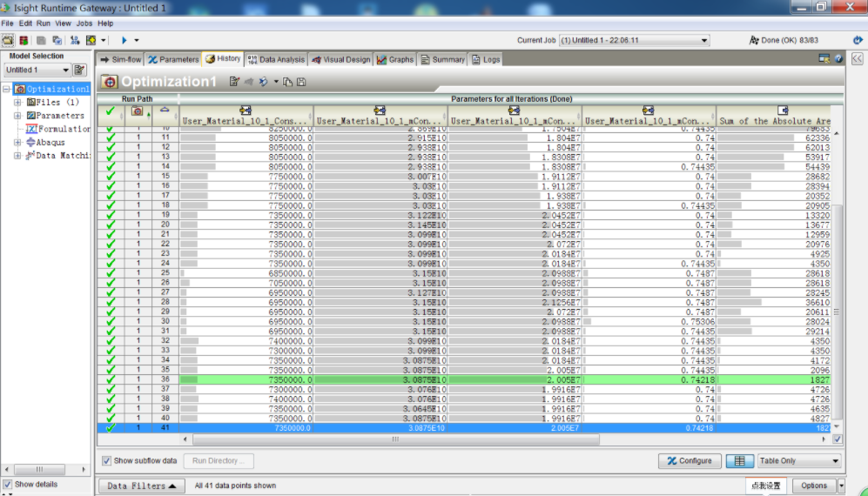Click the table view grid toggle button
The width and height of the screenshot is (868, 496).
739,460
